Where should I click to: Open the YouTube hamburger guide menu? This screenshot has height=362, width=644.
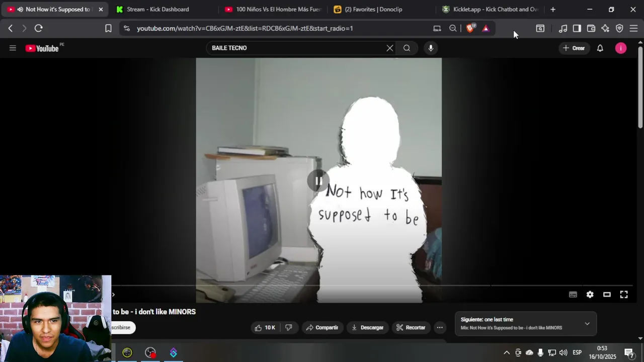13,48
